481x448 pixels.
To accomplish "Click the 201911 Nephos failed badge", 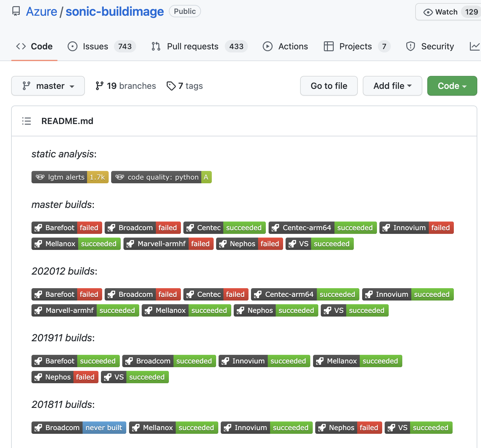I will (x=65, y=377).
